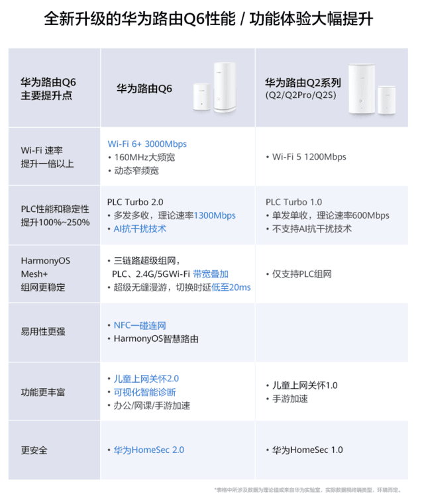The height and width of the screenshot is (504, 424).
Task: Click the row label PLC性能和稳定性 提升100%~250%
Action: [x=55, y=215]
